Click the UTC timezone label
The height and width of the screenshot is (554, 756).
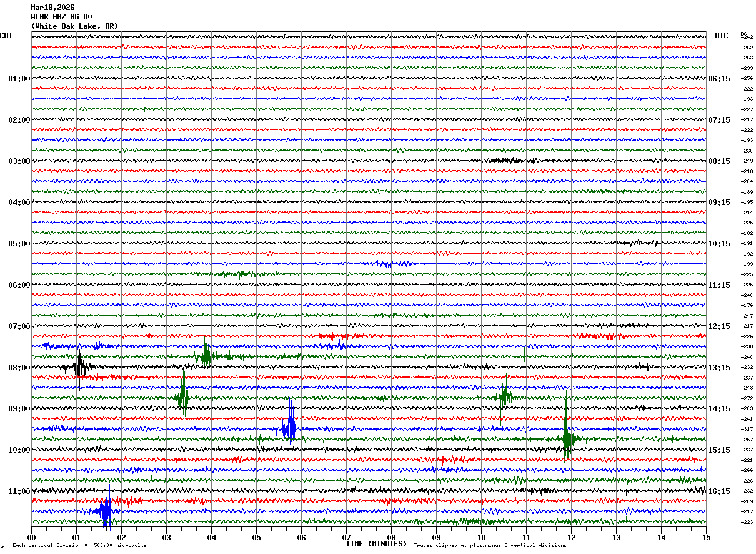tap(721, 36)
